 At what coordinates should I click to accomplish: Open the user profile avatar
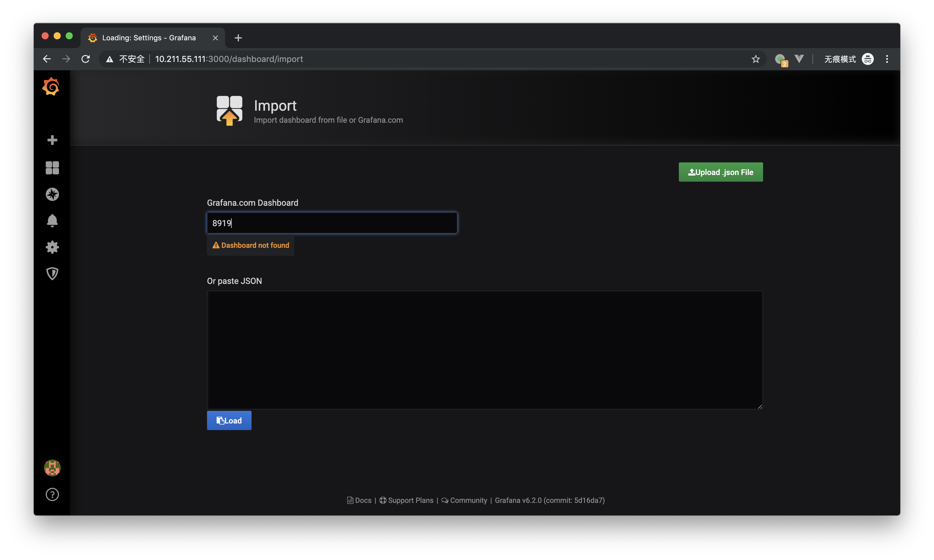pos(52,468)
